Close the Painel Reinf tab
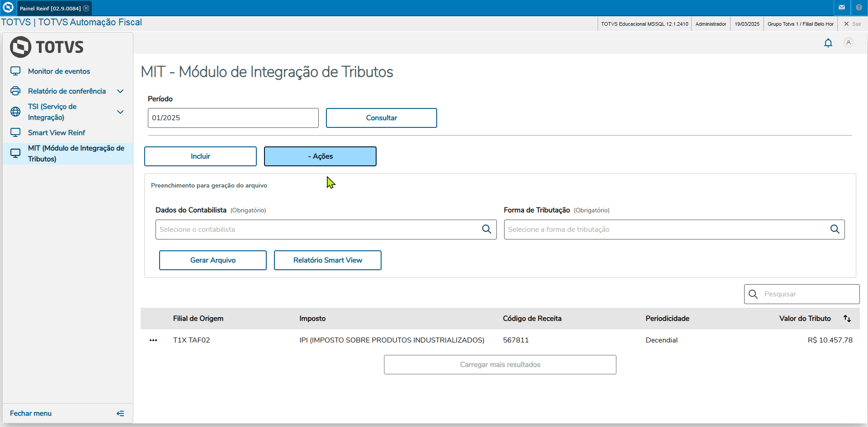The height and width of the screenshot is (427, 868). click(86, 8)
